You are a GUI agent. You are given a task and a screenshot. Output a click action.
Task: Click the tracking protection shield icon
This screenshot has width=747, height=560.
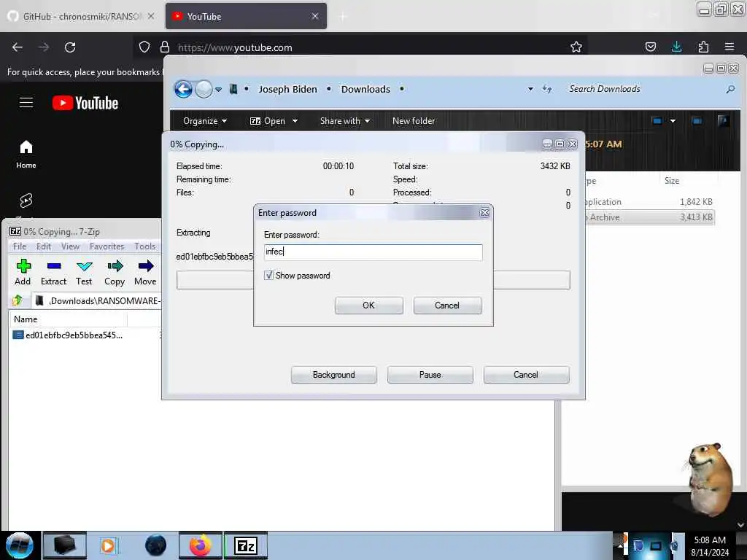coord(144,47)
